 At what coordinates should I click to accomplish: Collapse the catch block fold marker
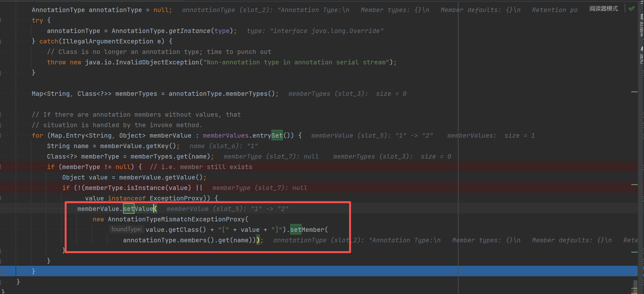[1, 41]
